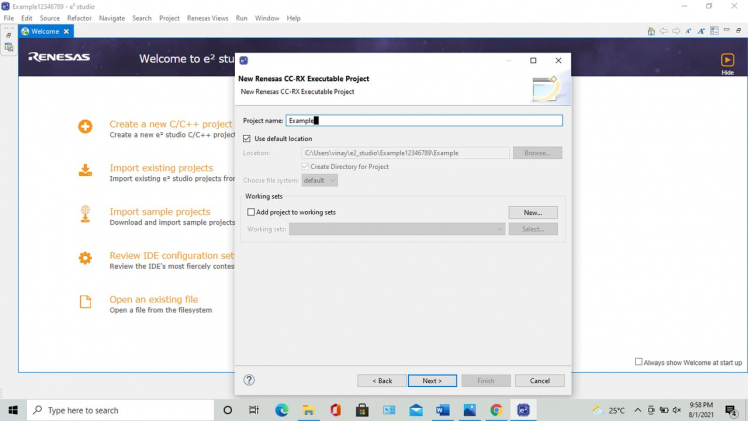Click the orange plus Create project icon

(85, 126)
